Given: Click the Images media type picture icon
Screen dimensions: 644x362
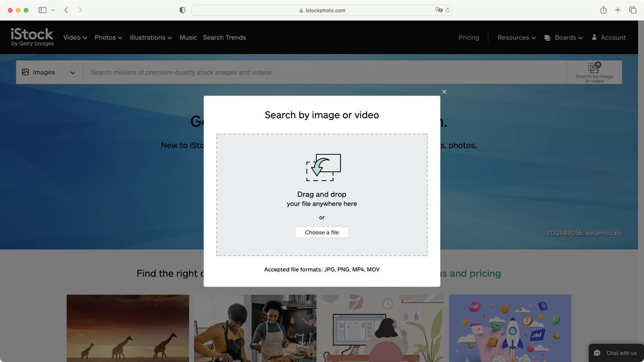Looking at the screenshot, I should tap(25, 71).
